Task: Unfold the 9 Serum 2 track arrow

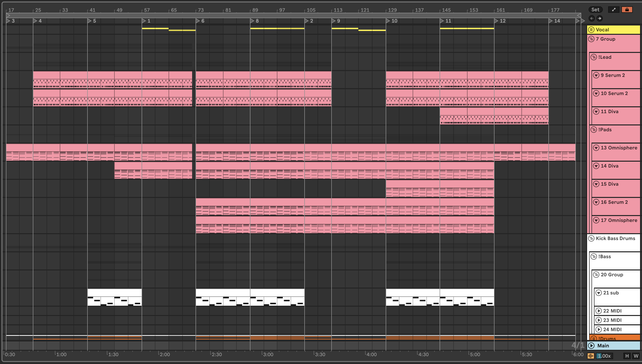Action: [x=596, y=75]
